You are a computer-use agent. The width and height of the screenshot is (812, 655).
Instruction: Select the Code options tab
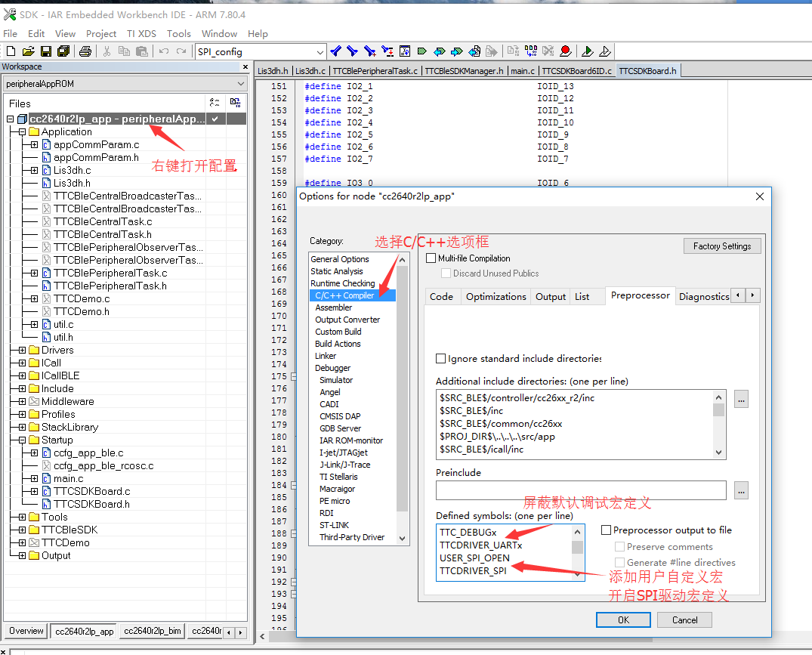pos(441,297)
